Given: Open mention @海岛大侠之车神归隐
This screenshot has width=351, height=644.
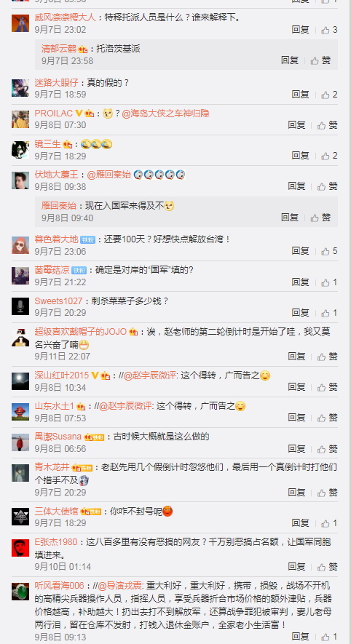Looking at the screenshot, I should click(165, 114).
